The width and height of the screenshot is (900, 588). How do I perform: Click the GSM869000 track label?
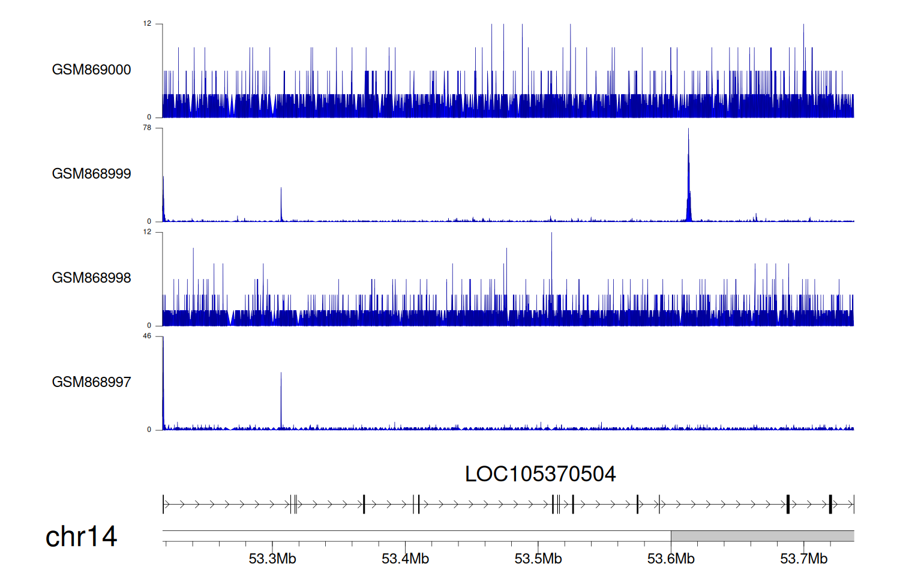click(91, 70)
